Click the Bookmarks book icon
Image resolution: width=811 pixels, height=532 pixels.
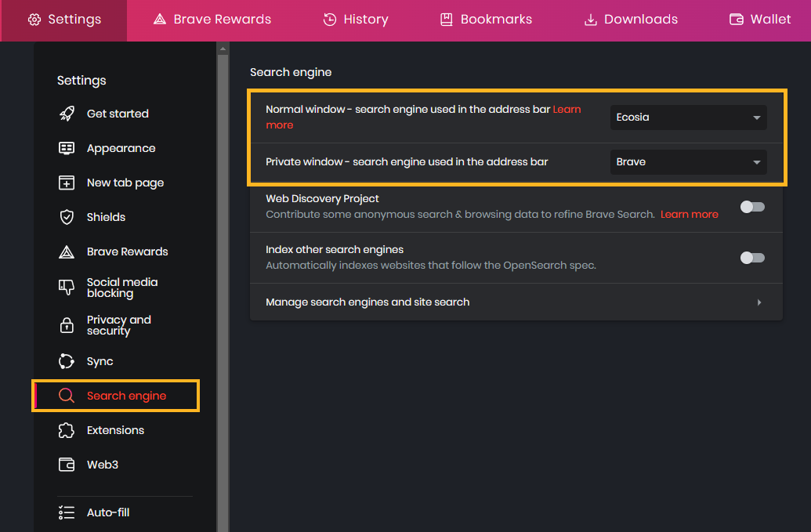pyautogui.click(x=447, y=20)
